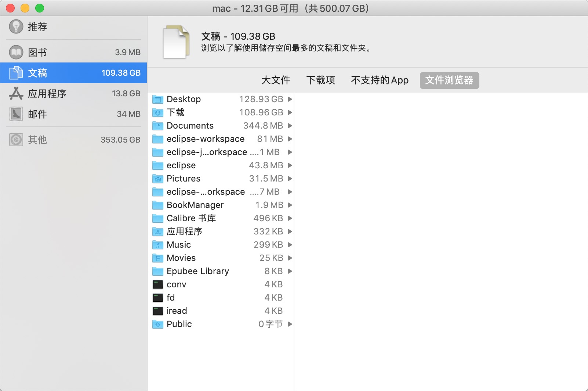The image size is (588, 391).
Task: Select the 文件浏览器 tab
Action: [449, 80]
